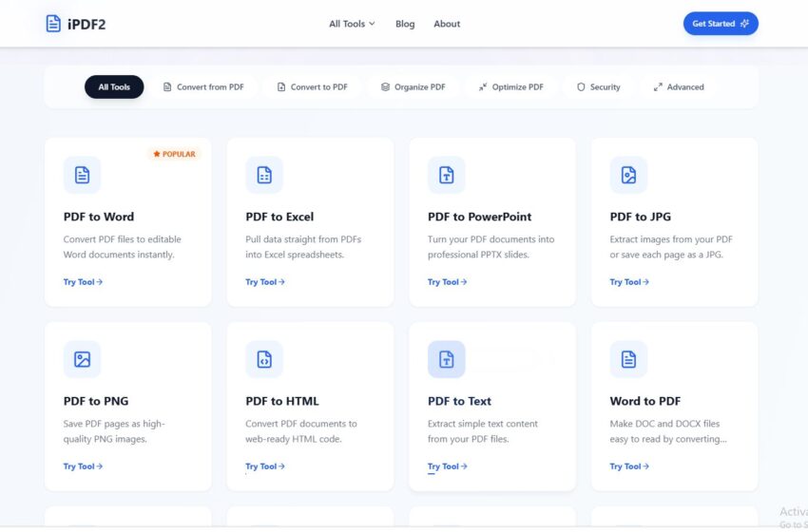Click the Word to PDF title
This screenshot has width=808, height=532.
645,401
